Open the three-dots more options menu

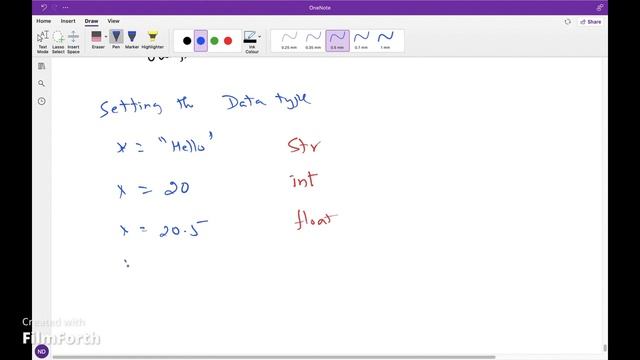[x=65, y=7]
